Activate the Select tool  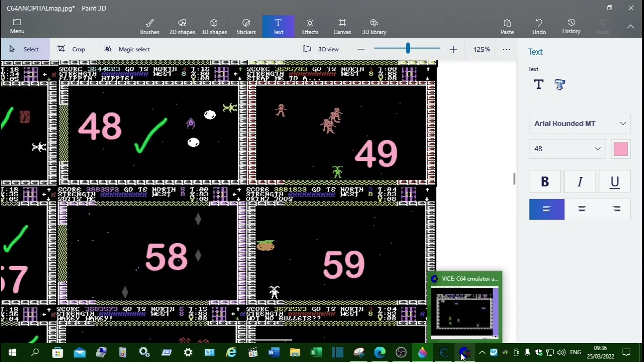tap(24, 49)
